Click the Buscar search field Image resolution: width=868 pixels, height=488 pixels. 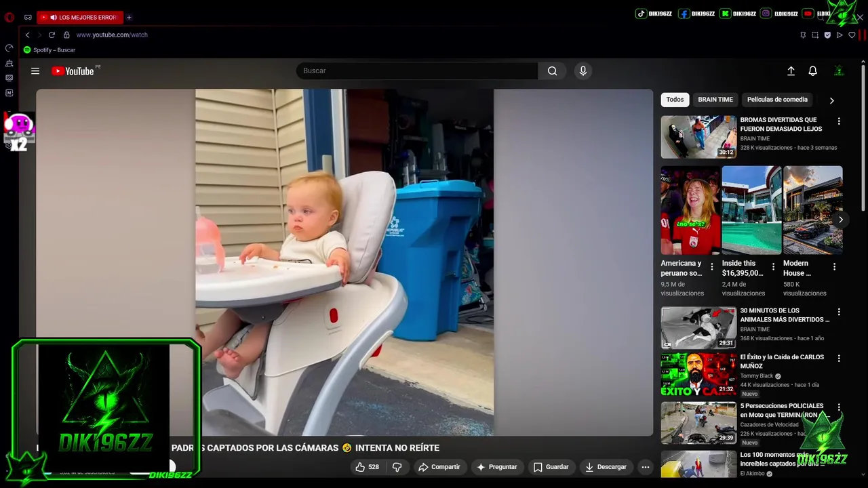point(417,70)
